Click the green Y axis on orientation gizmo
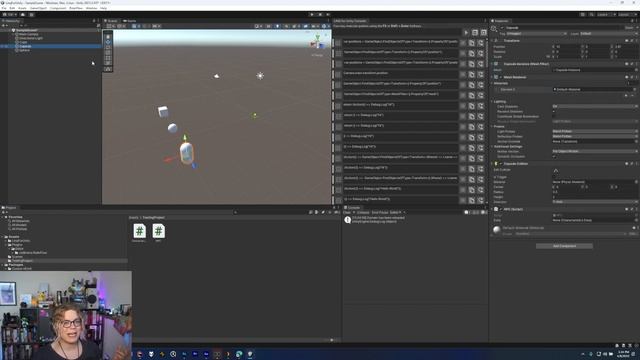This screenshot has width=640, height=360. 317,38
